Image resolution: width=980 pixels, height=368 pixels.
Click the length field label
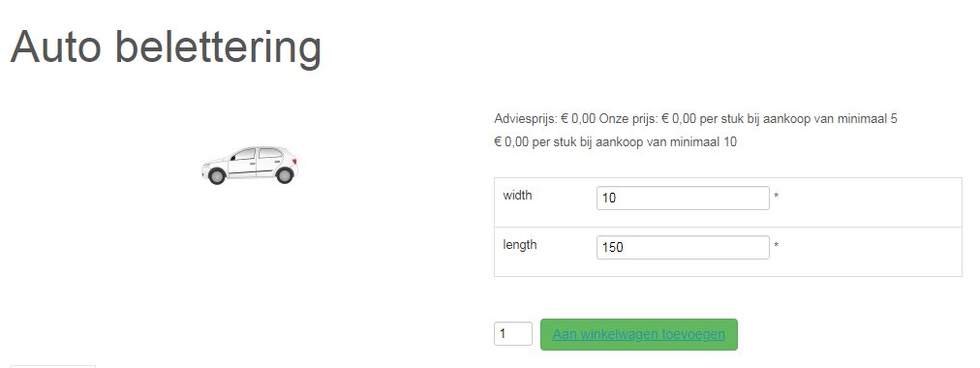pos(519,244)
